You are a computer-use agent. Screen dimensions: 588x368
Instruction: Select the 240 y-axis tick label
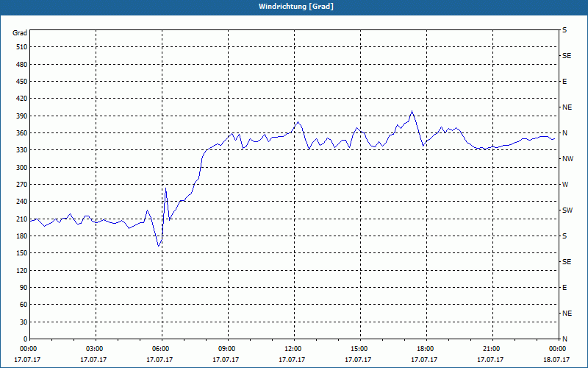(x=22, y=202)
